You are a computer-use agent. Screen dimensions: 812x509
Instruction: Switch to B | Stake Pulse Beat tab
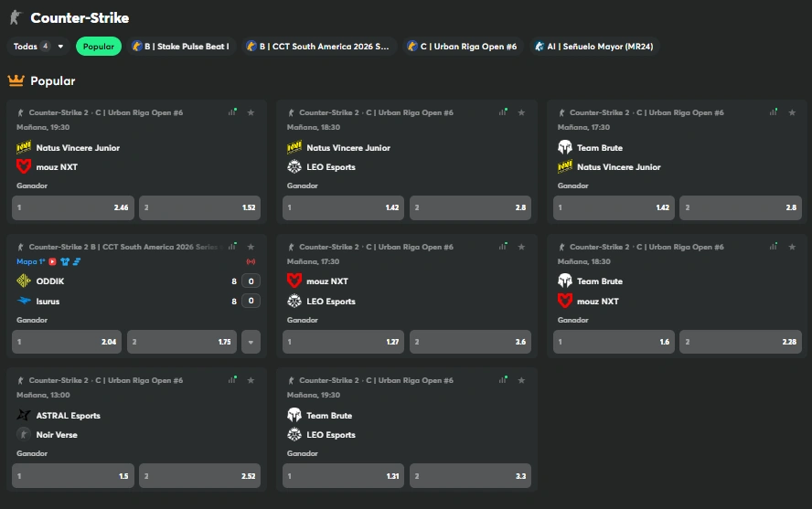click(181, 46)
